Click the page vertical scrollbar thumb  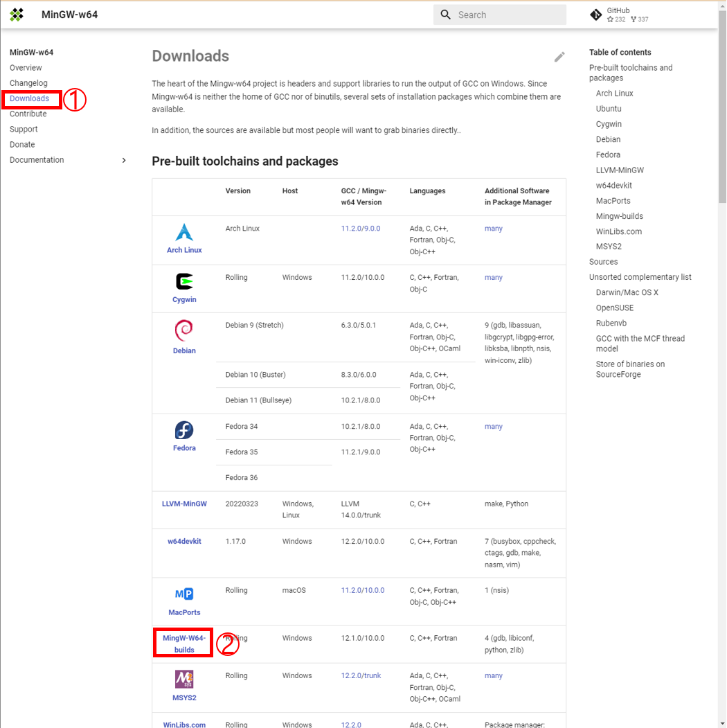[722, 107]
